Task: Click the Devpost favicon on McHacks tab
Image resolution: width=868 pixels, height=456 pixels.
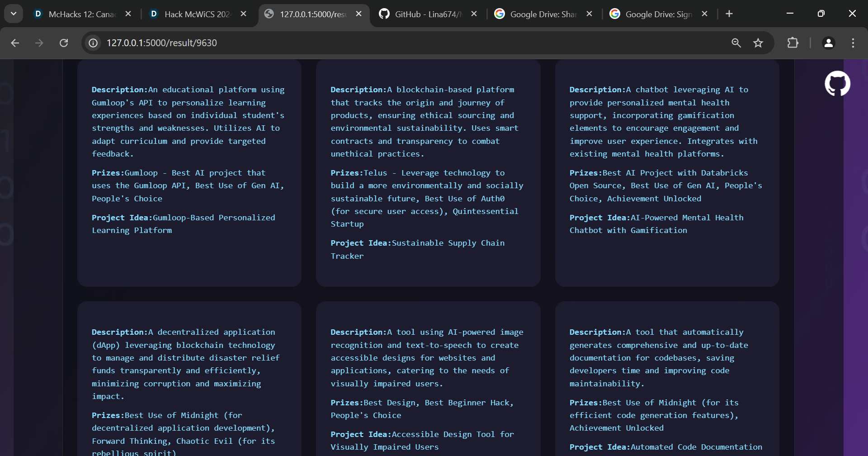Action: (x=38, y=14)
